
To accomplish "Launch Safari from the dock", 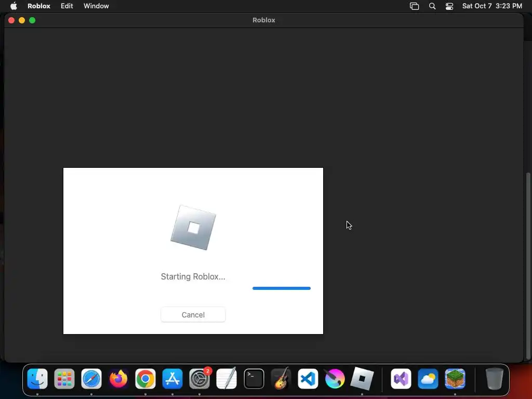I will coord(91,379).
